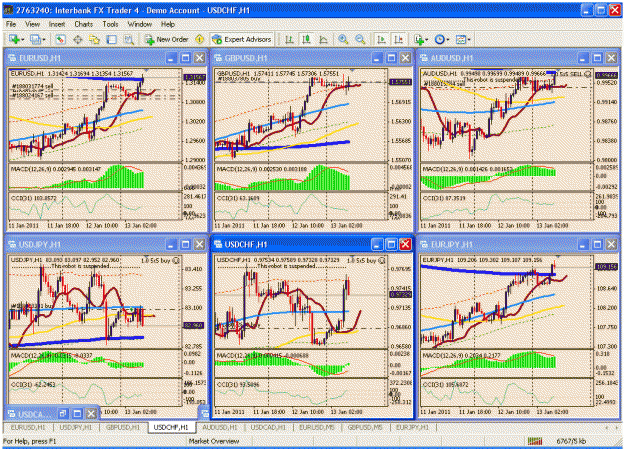Image resolution: width=625 pixels, height=449 pixels.
Task: Click the GBPUSD,H1 window title icon
Action: 218,58
